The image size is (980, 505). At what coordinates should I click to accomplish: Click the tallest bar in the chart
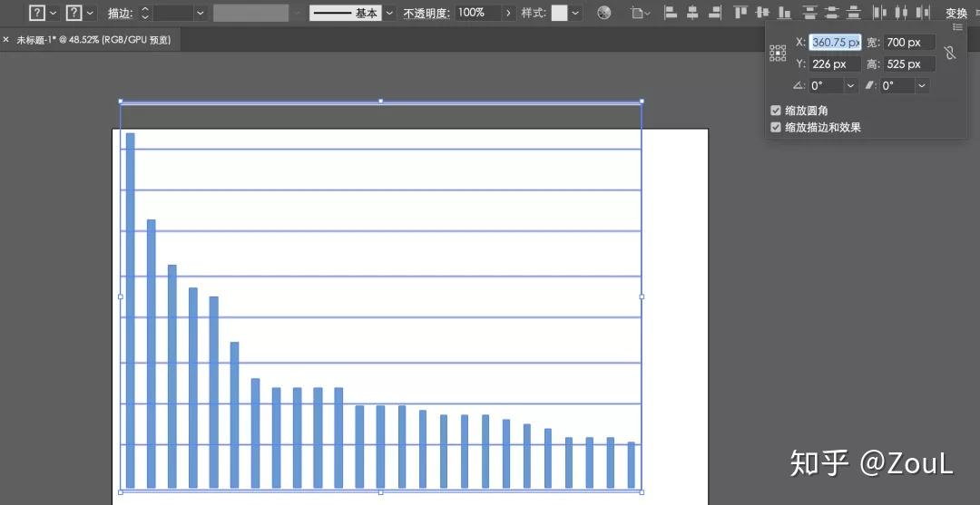130,310
